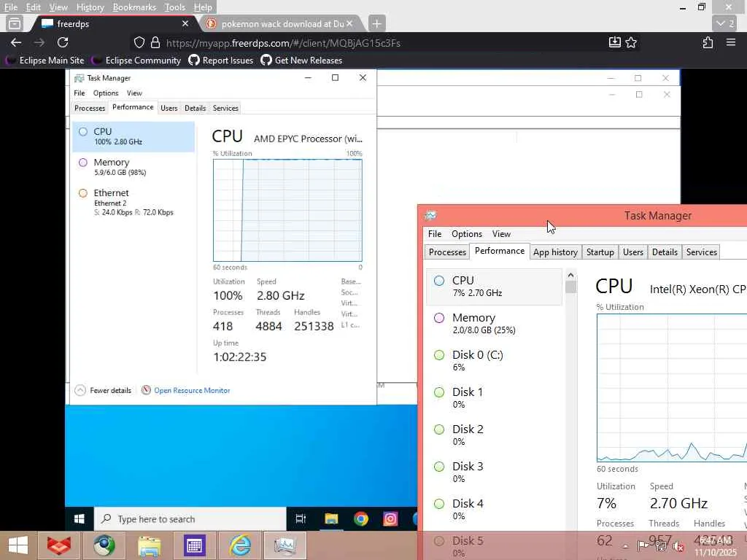
Task: Bookmark this page with the star icon
Action: point(631,42)
